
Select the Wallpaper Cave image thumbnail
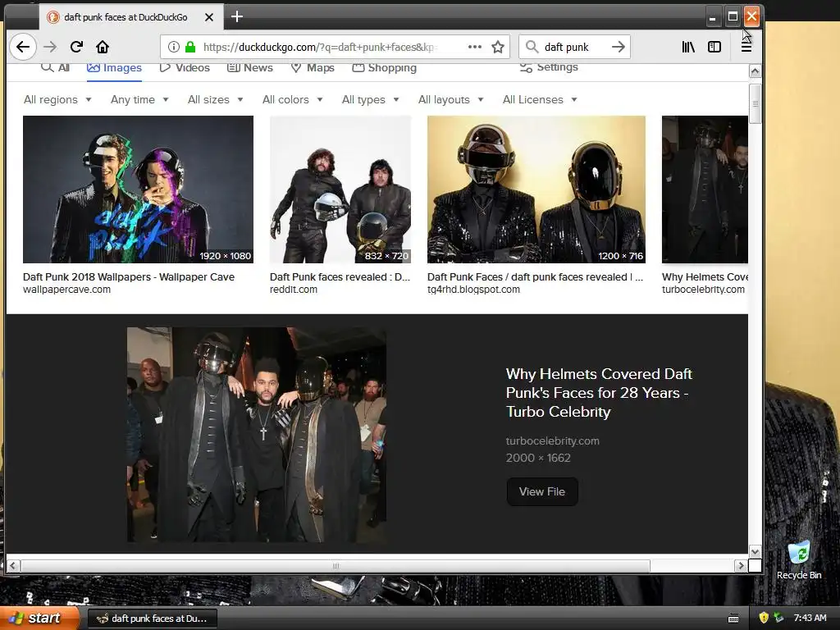[x=138, y=189]
